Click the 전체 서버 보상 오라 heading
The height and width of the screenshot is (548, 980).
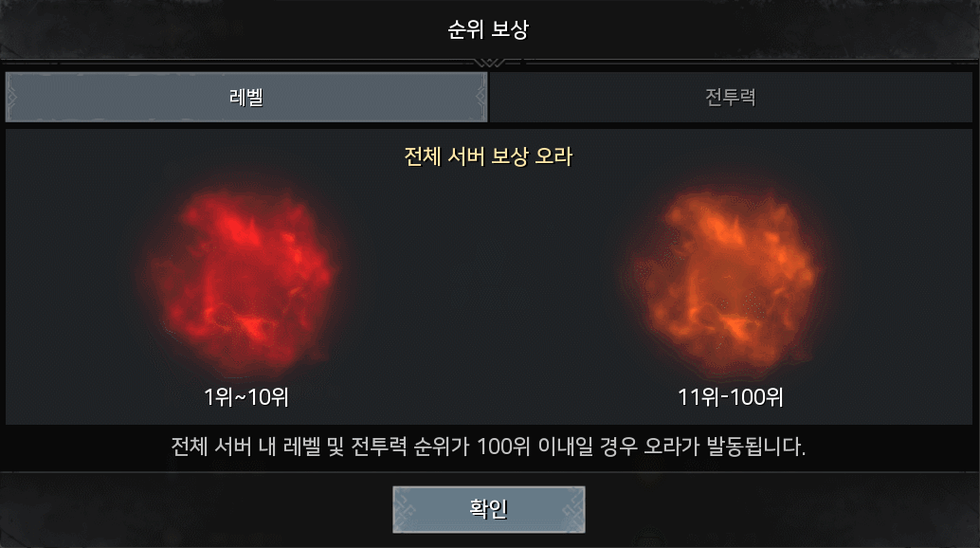click(488, 156)
